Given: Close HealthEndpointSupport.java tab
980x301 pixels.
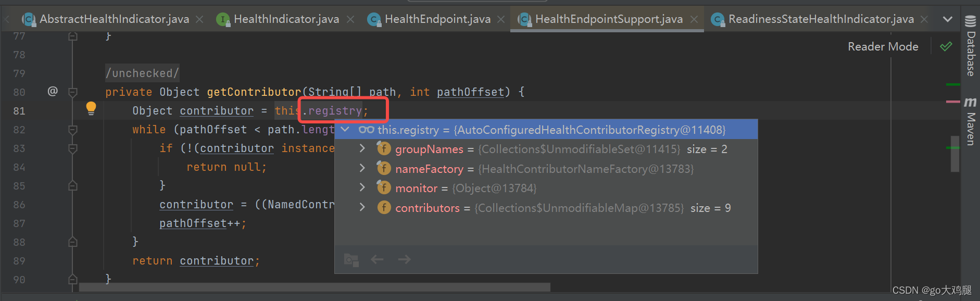Looking at the screenshot, I should 694,19.
